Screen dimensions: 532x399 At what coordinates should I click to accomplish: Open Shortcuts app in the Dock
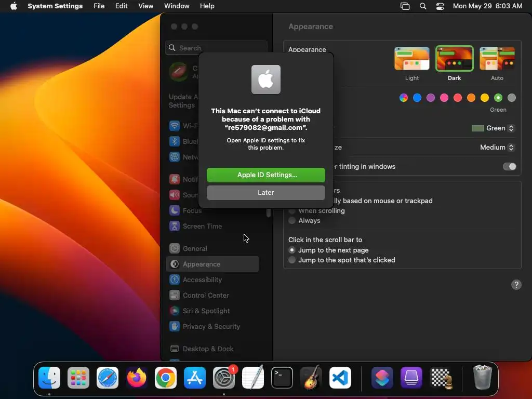[382, 378]
